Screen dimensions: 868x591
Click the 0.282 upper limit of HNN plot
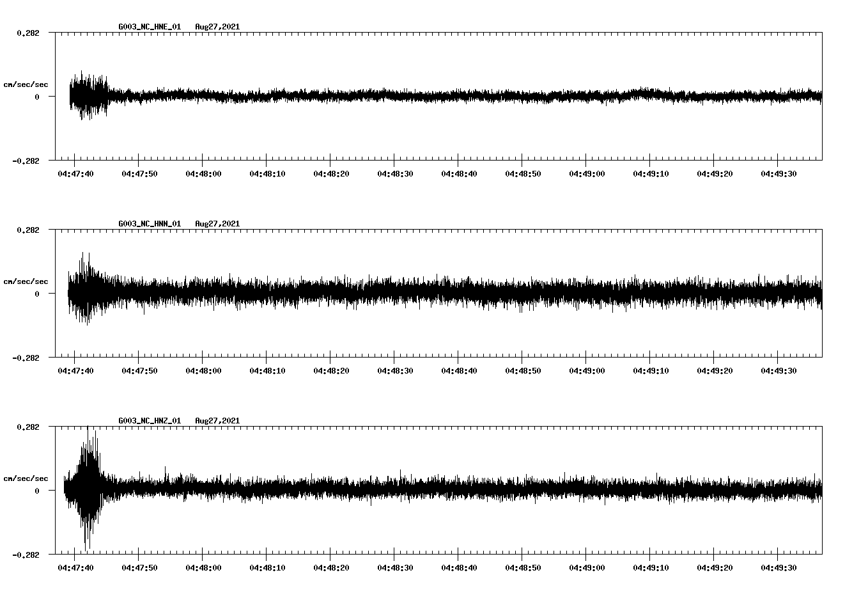pyautogui.click(x=27, y=230)
